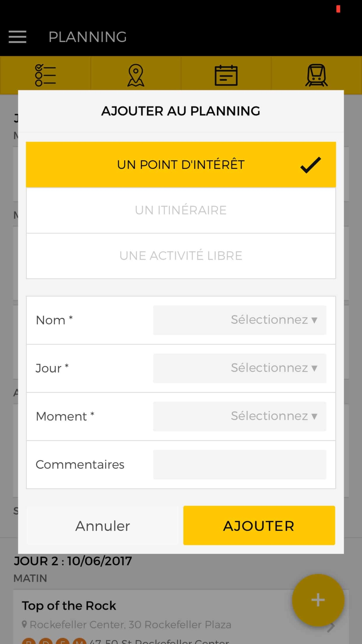Image resolution: width=362 pixels, height=644 pixels.
Task: Tap the yellow plus floating button
Action: [x=318, y=600]
